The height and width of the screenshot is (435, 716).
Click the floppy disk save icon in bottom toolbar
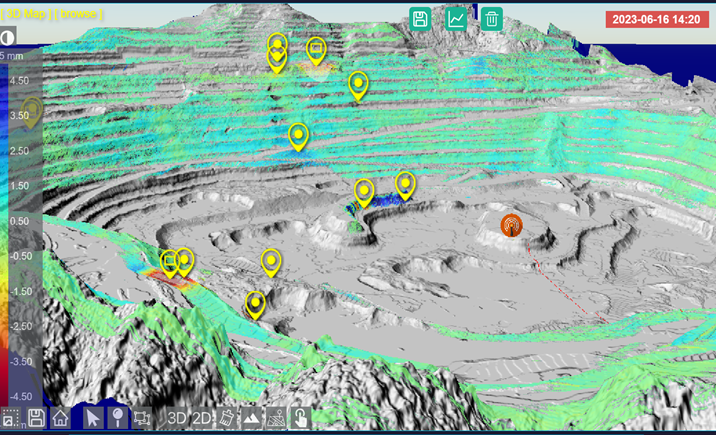click(x=36, y=418)
